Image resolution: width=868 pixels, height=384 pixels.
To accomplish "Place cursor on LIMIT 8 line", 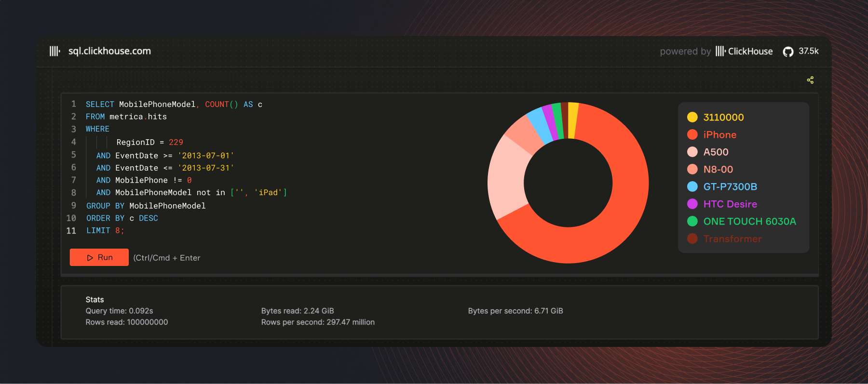I will point(105,231).
